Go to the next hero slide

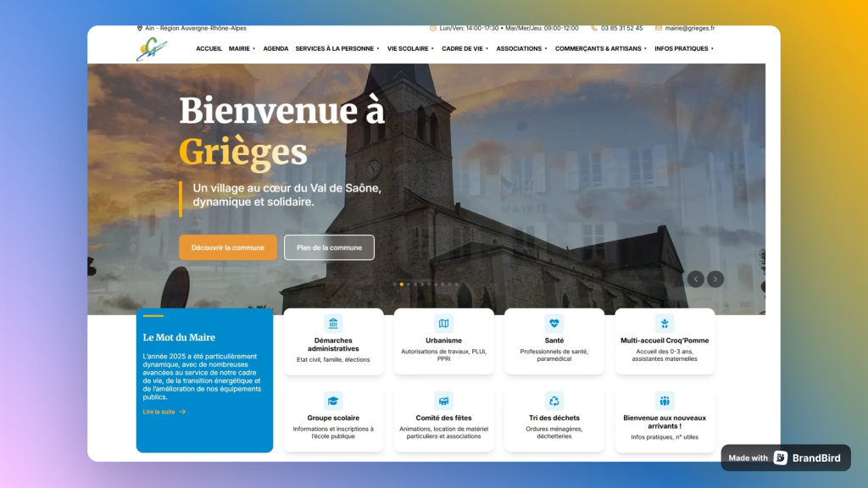pyautogui.click(x=715, y=279)
